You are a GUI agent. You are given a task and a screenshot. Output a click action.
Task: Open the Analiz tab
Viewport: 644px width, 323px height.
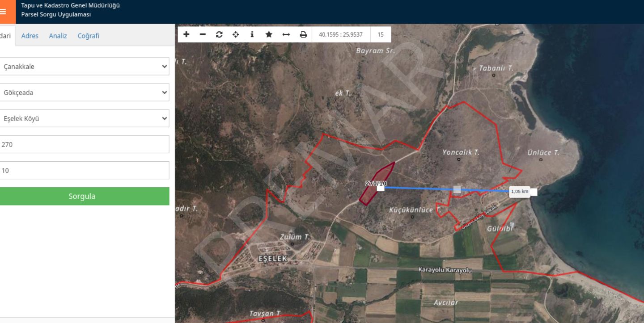[58, 36]
